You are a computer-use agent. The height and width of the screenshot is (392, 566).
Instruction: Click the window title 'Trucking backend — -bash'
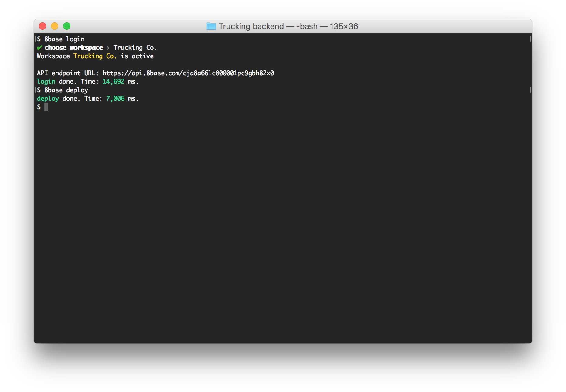[x=268, y=26]
